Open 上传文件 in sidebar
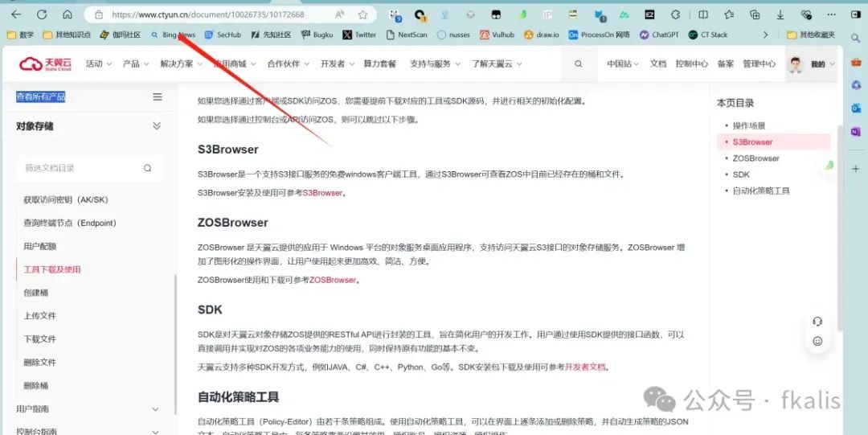The width and height of the screenshot is (868, 435). coord(40,316)
